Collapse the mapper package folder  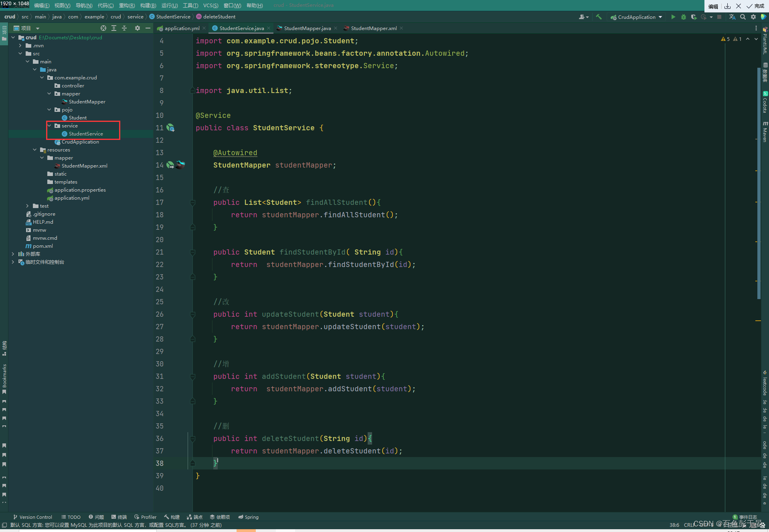click(49, 94)
